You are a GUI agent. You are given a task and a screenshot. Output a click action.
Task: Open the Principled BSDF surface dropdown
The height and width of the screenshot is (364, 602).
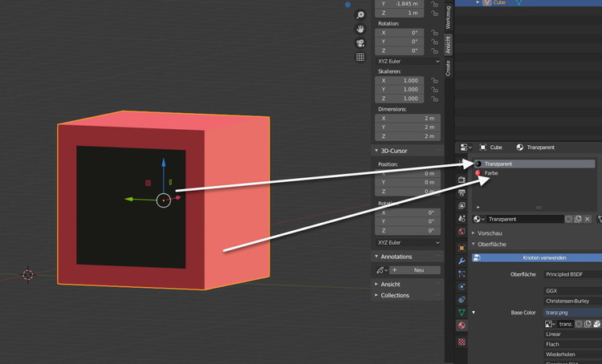click(572, 274)
